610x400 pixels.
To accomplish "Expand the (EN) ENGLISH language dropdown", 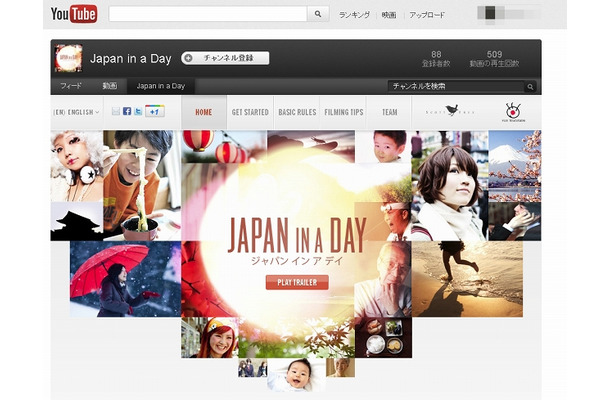I will pos(76,112).
